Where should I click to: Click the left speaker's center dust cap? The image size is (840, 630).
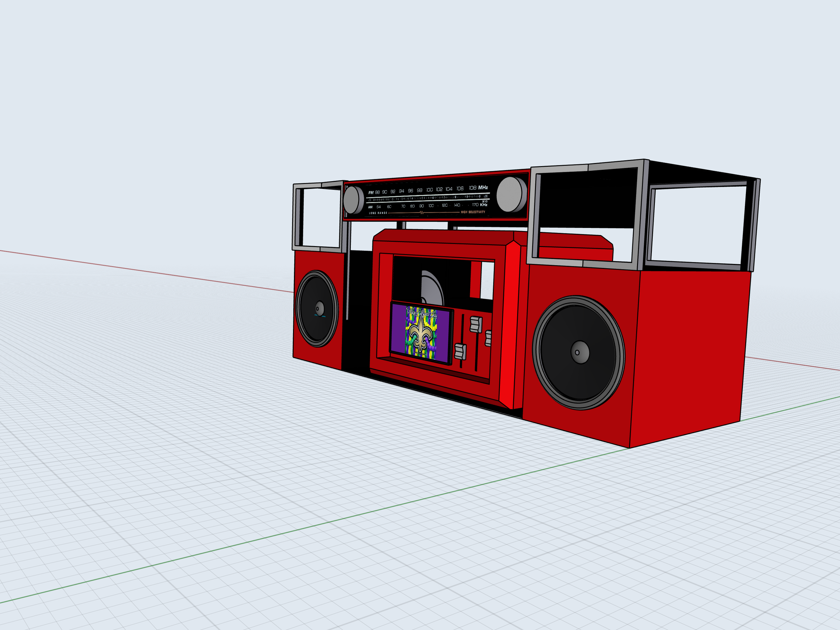(319, 308)
